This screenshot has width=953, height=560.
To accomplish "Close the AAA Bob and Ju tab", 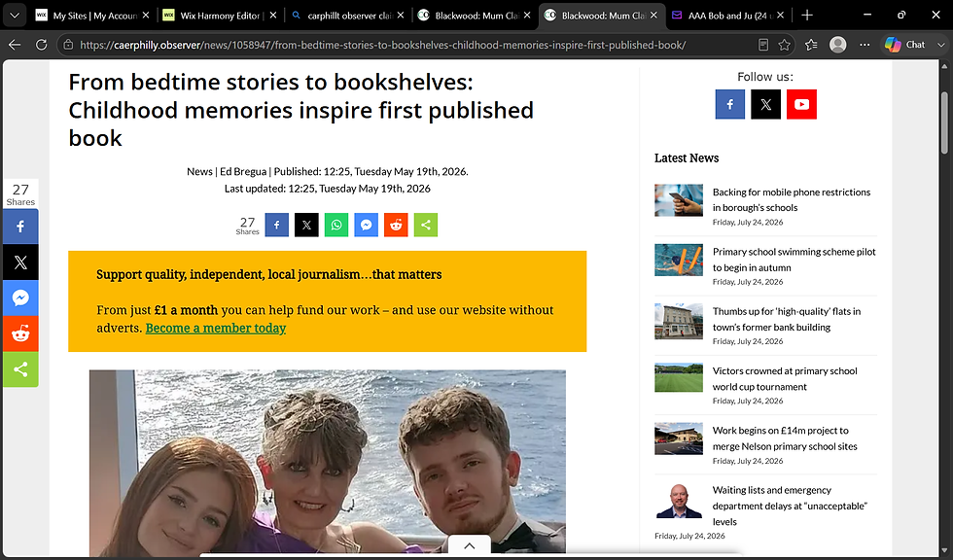I will tap(780, 16).
